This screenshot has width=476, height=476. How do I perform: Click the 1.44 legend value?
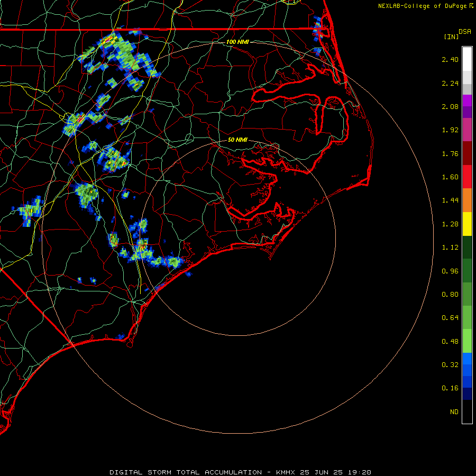point(450,200)
